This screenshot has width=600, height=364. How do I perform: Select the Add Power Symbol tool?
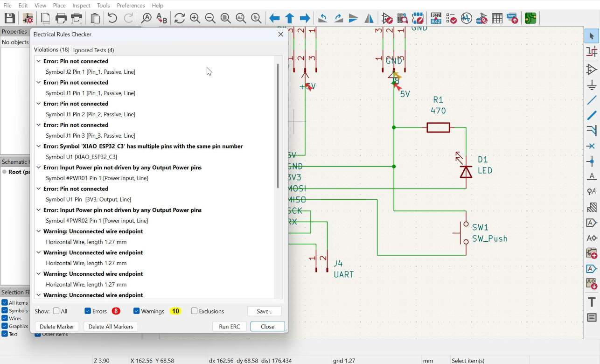point(592,85)
